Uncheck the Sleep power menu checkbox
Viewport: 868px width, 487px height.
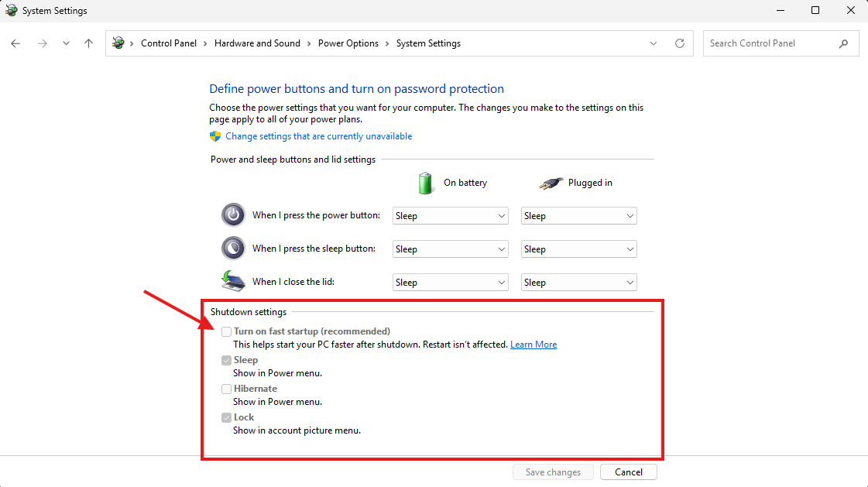[226, 360]
